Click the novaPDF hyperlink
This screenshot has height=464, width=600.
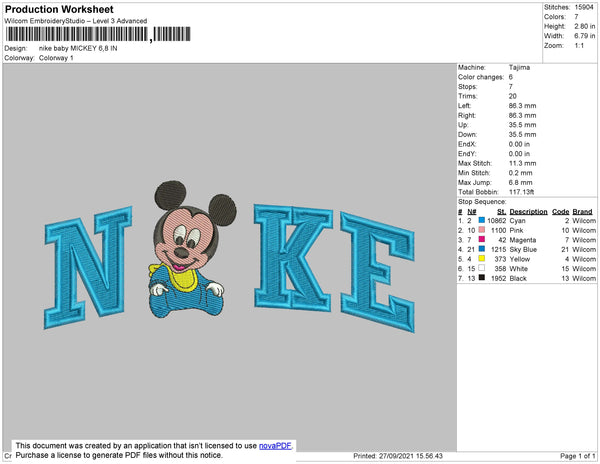(x=275, y=446)
